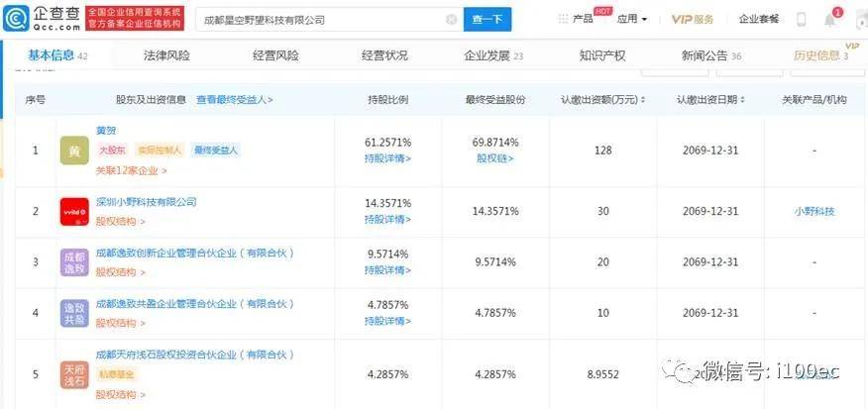868x409 pixels.
Task: Open 深圳小野科技有限公司 link
Action: 147,202
